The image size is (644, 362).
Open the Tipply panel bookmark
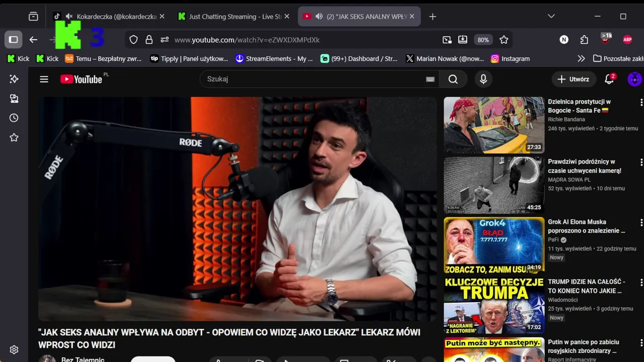coord(190,59)
